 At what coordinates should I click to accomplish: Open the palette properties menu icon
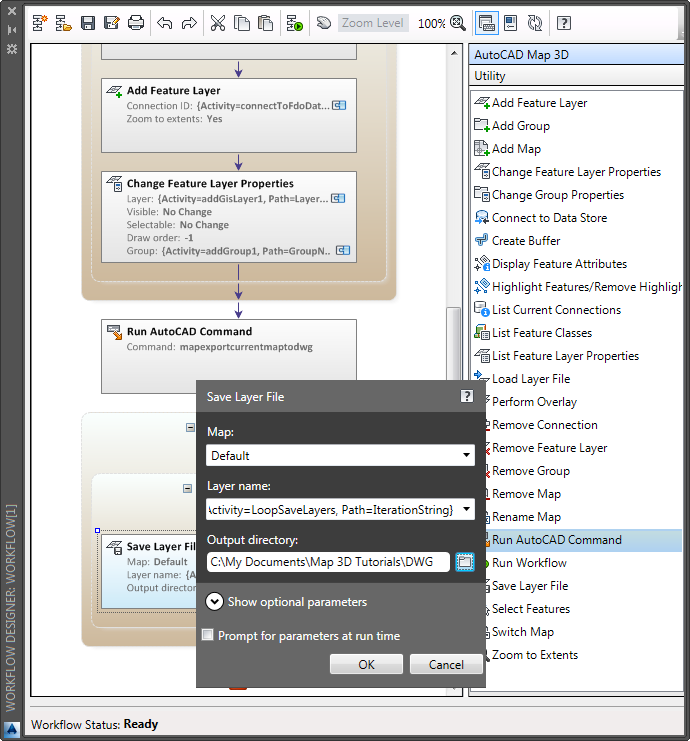click(12, 49)
